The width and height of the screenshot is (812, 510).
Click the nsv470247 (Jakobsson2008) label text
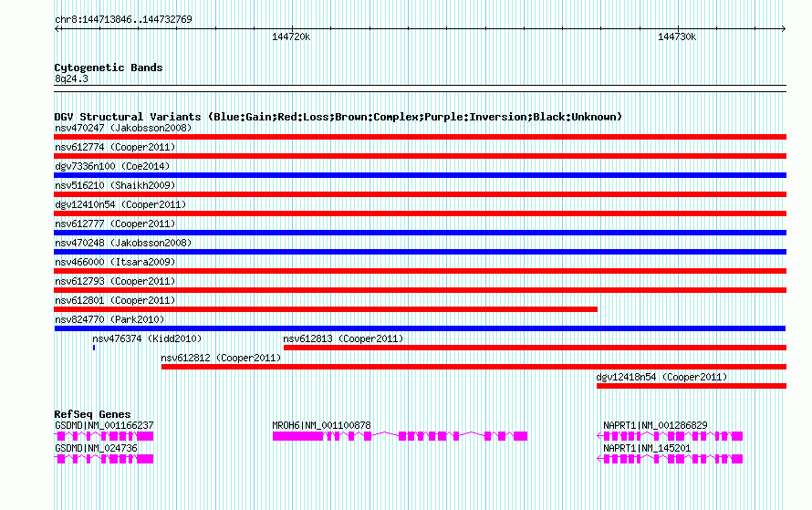(x=123, y=128)
